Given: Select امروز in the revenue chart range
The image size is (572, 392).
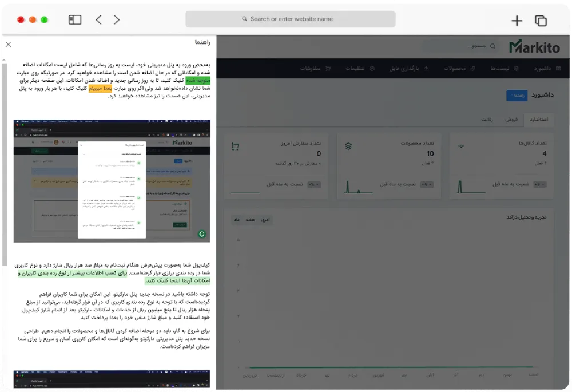Looking at the screenshot, I should (x=265, y=220).
